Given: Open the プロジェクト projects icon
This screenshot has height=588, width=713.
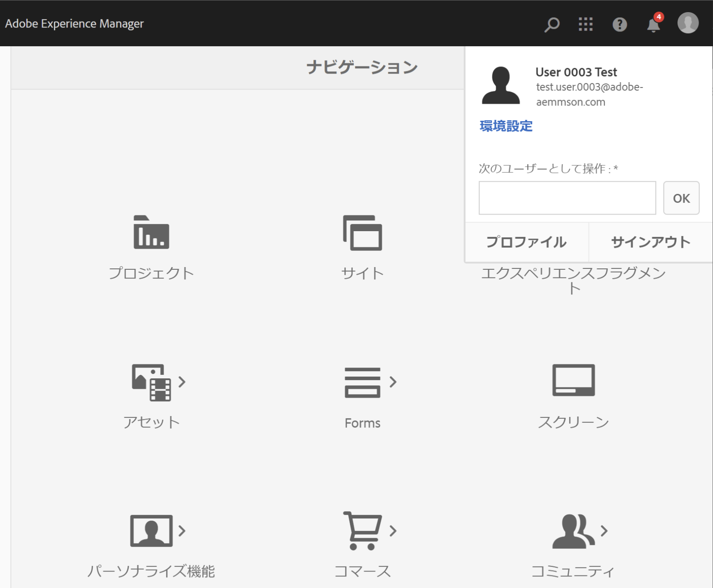Looking at the screenshot, I should tap(151, 232).
